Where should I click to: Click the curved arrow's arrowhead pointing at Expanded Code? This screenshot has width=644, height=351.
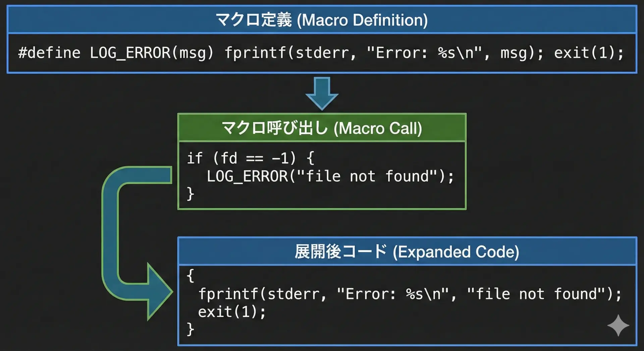click(158, 292)
